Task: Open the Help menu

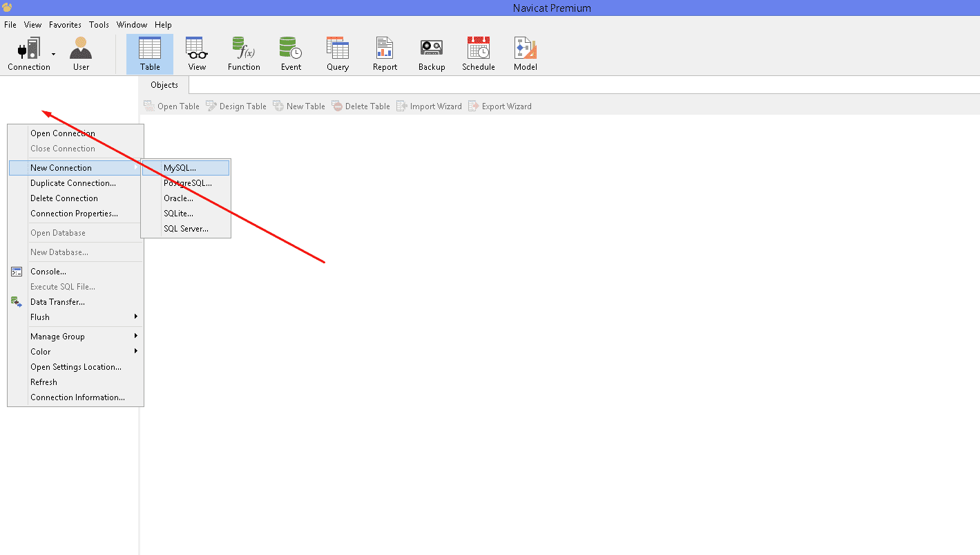Action: pos(163,25)
